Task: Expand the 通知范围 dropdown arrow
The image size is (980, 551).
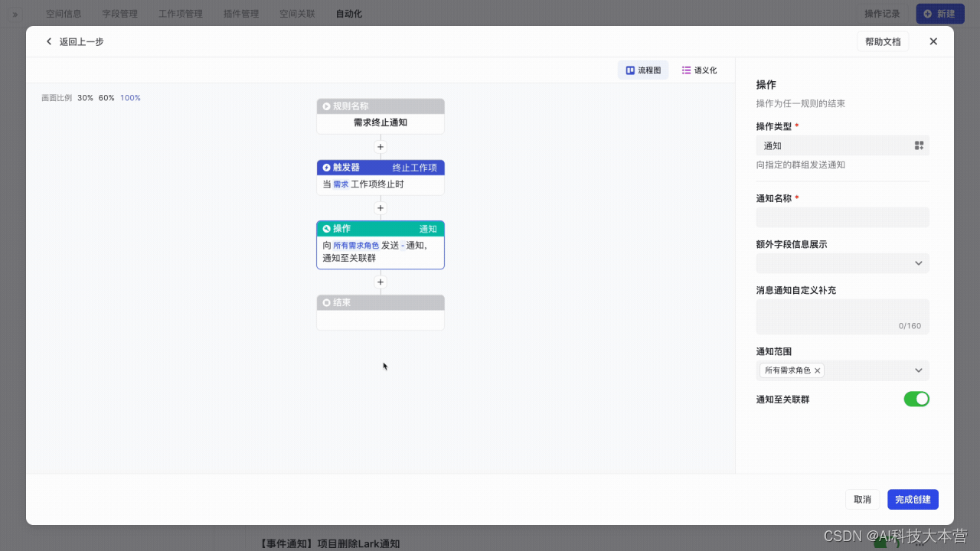Action: (x=919, y=370)
